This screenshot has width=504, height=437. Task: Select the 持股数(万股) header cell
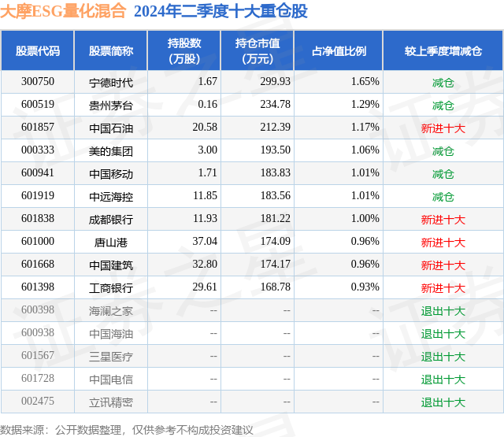(183, 50)
